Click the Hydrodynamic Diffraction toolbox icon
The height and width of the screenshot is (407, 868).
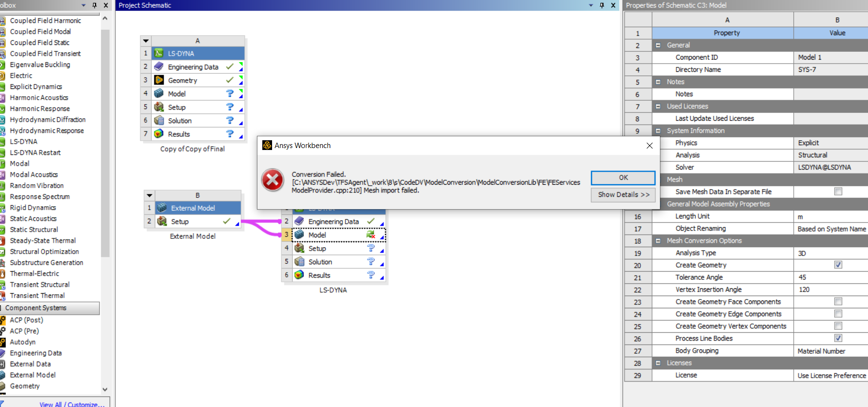tap(2, 120)
